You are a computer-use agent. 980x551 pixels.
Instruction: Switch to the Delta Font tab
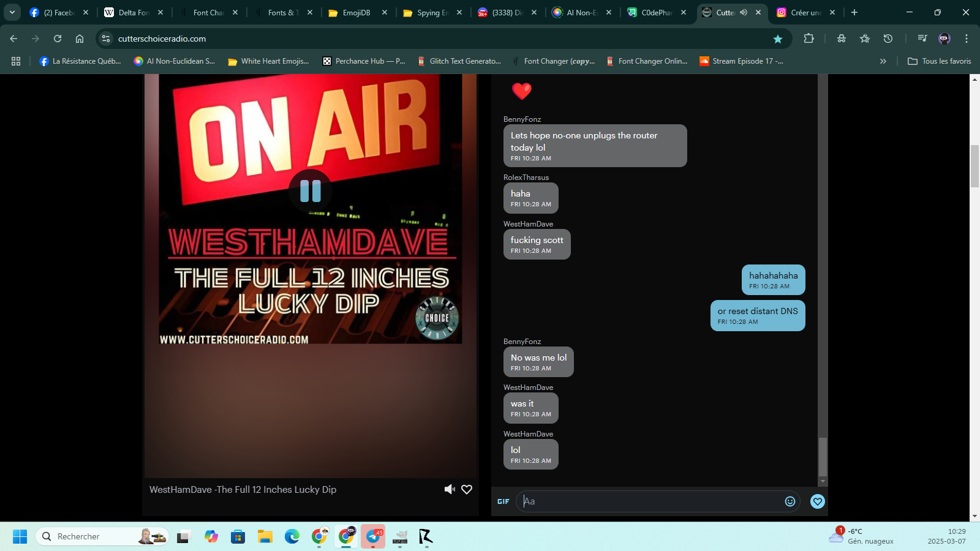click(133, 12)
